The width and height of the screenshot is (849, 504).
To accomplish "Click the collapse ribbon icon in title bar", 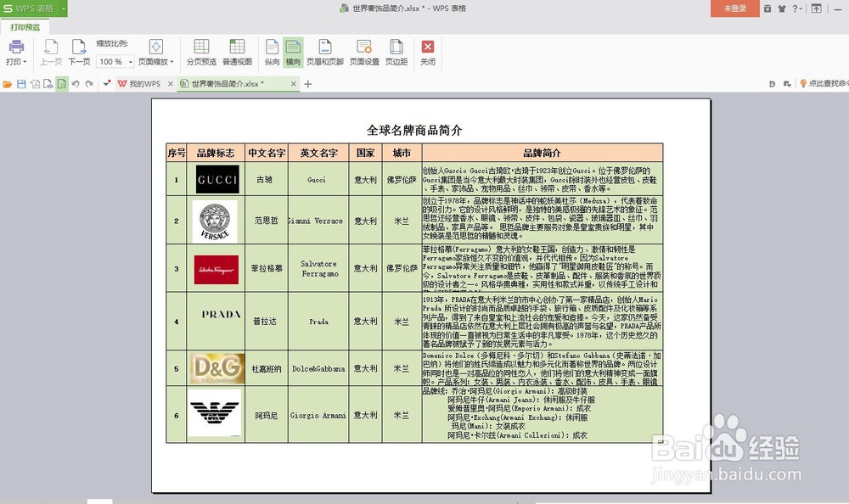I will [816, 8].
